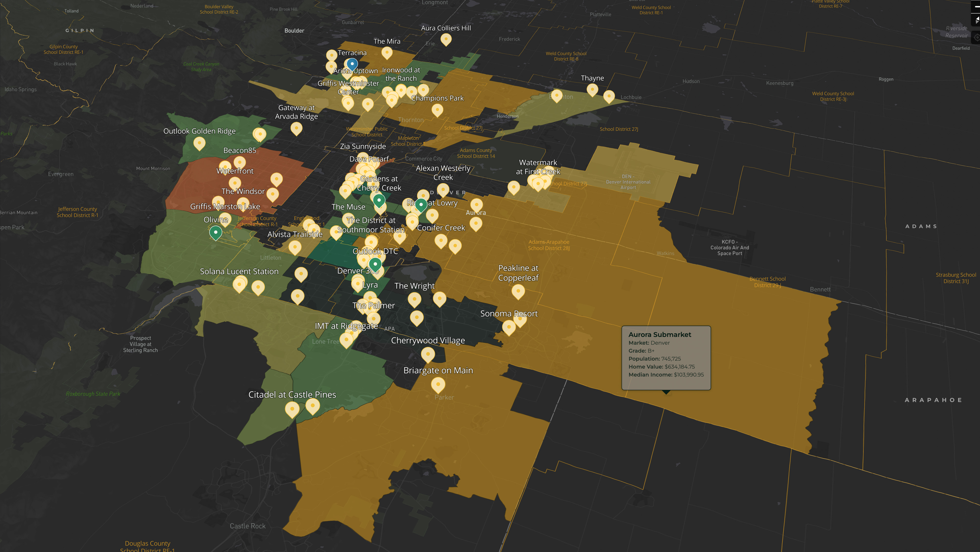
Task: Click the Briargate on Main pin
Action: pos(438,385)
